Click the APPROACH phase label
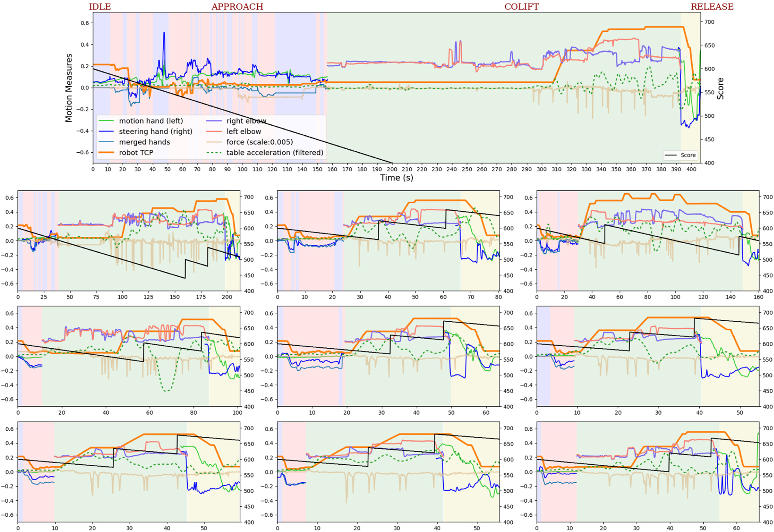 (x=237, y=7)
